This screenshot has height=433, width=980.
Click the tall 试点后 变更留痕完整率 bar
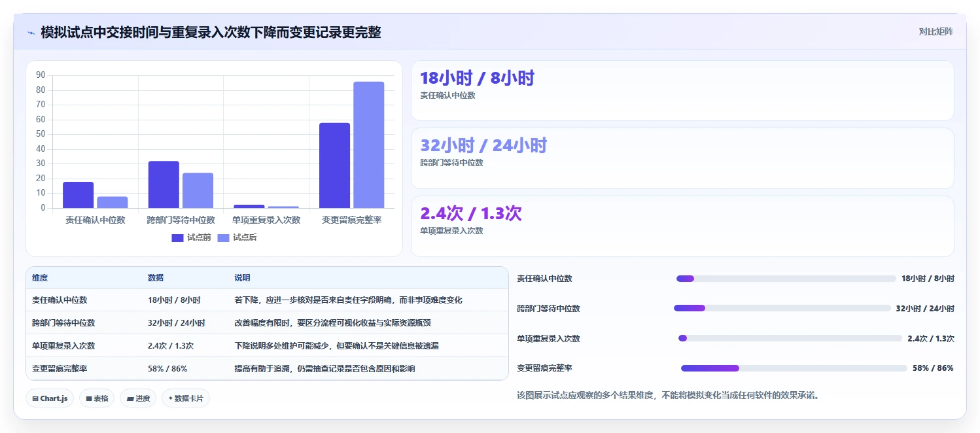369,145
